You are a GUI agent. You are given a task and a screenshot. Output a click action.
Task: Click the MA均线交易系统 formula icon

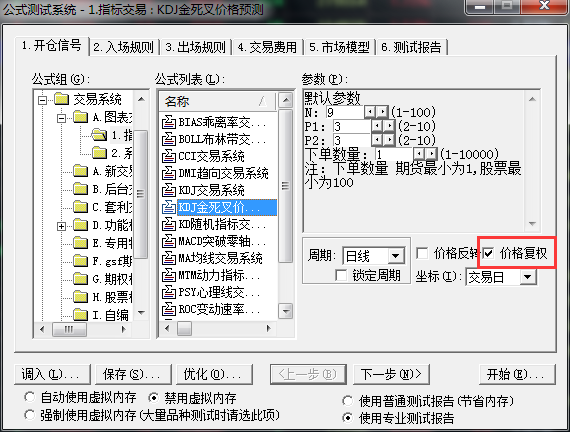[169, 259]
